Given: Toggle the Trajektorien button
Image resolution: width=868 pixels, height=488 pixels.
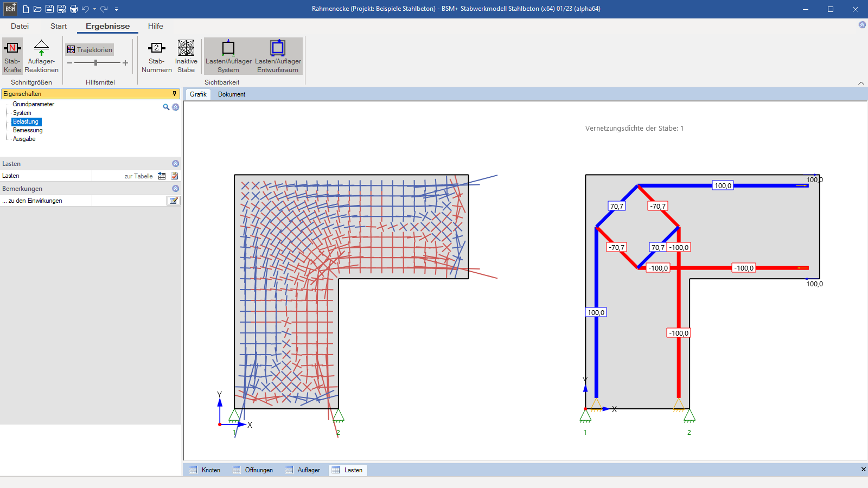Looking at the screenshot, I should [x=90, y=49].
